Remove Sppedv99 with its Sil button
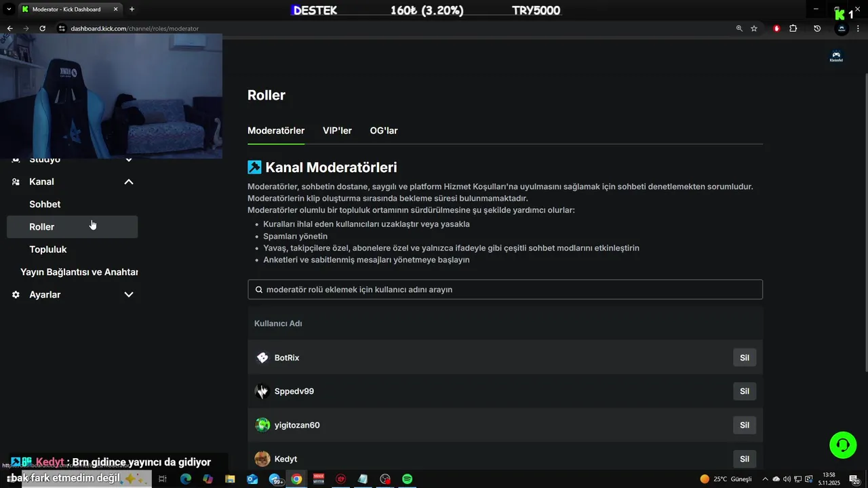Image resolution: width=868 pixels, height=488 pixels. tap(745, 391)
